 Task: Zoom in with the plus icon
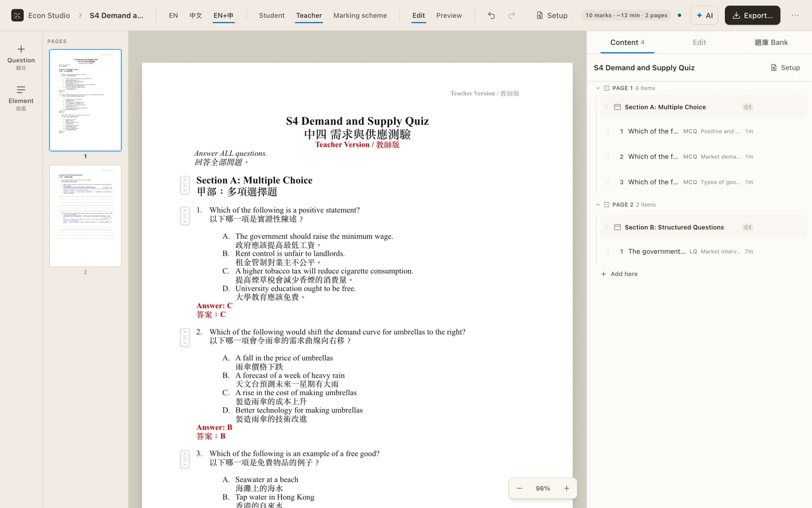(567, 488)
